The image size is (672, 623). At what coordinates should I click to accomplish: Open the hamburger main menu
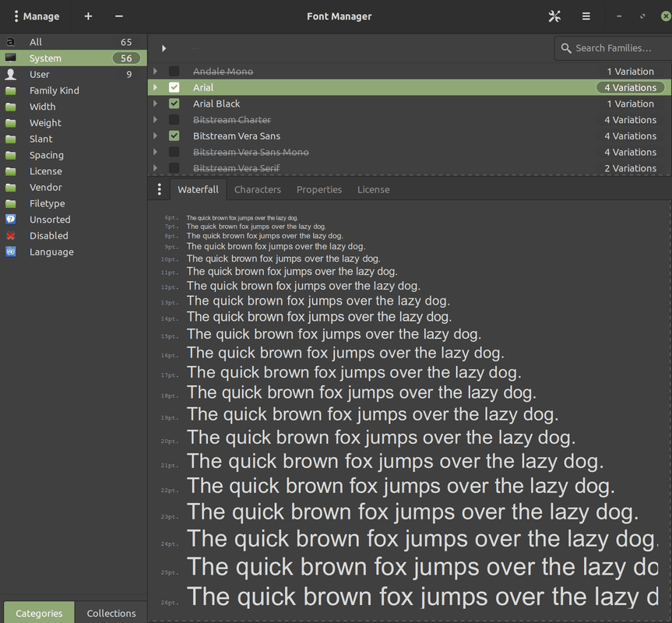pos(586,16)
